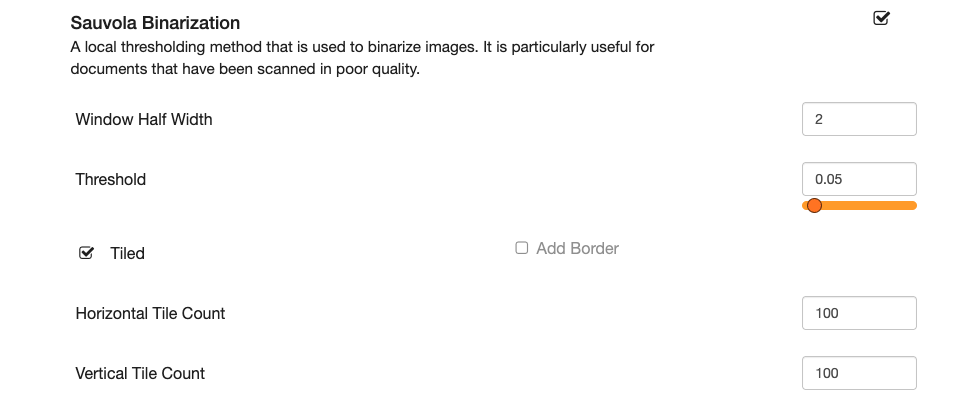The image size is (955, 409).
Task: Enable the Add Border checkbox
Action: point(522,248)
